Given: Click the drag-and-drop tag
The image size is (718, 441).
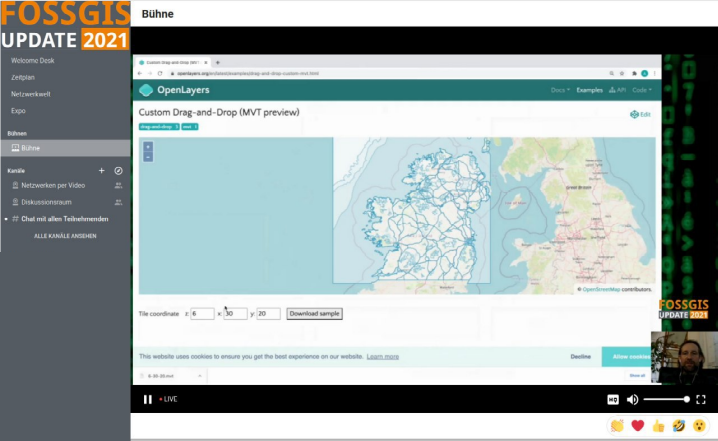Looking at the screenshot, I should 159,127.
